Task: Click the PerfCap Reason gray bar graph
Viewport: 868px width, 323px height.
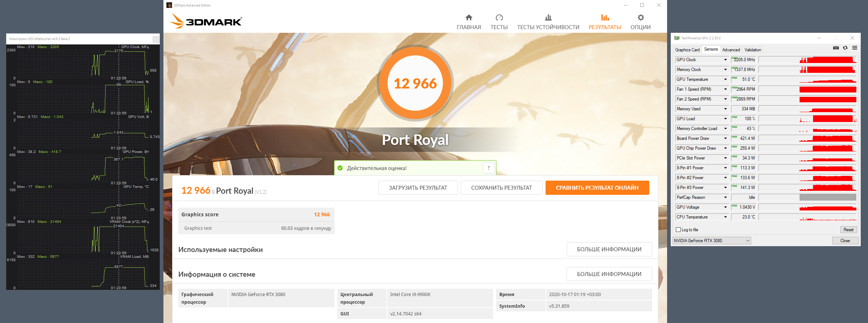Action: pyautogui.click(x=807, y=197)
